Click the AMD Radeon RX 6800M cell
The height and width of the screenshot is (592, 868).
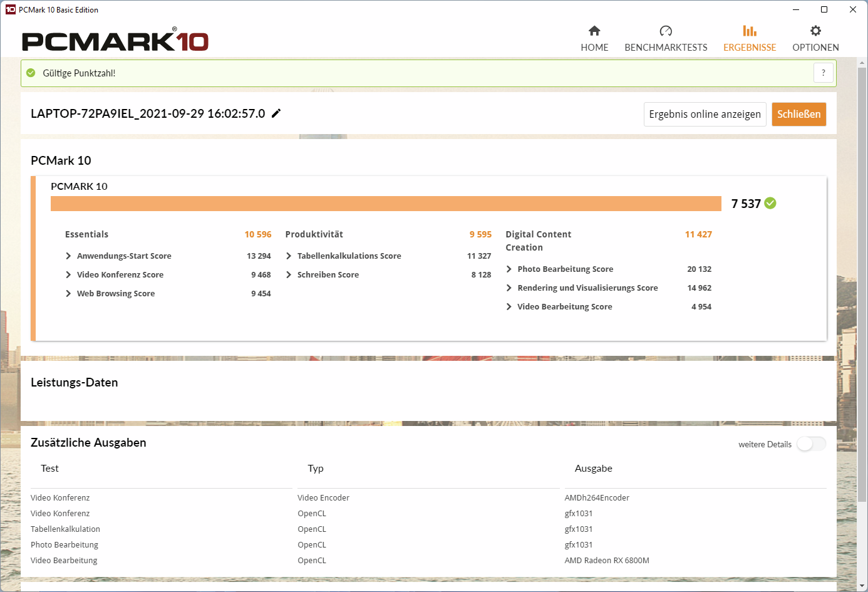coord(607,560)
